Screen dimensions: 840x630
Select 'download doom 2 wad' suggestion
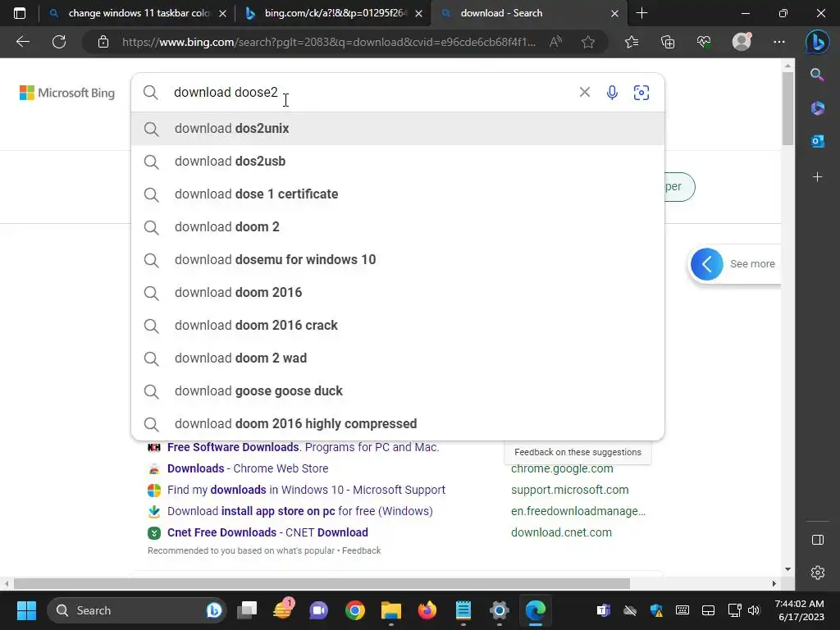tap(398, 358)
